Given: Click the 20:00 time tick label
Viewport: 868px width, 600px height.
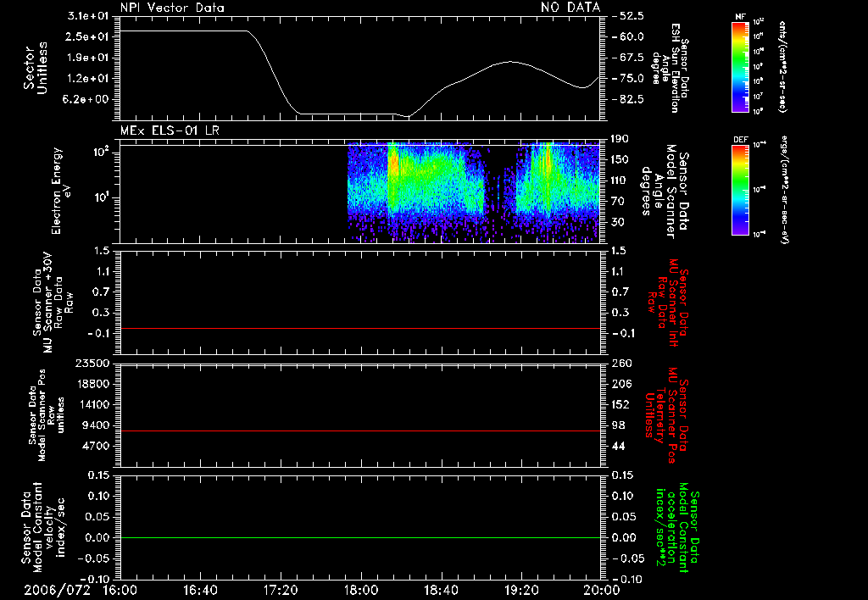Looking at the screenshot, I should 602,590.
